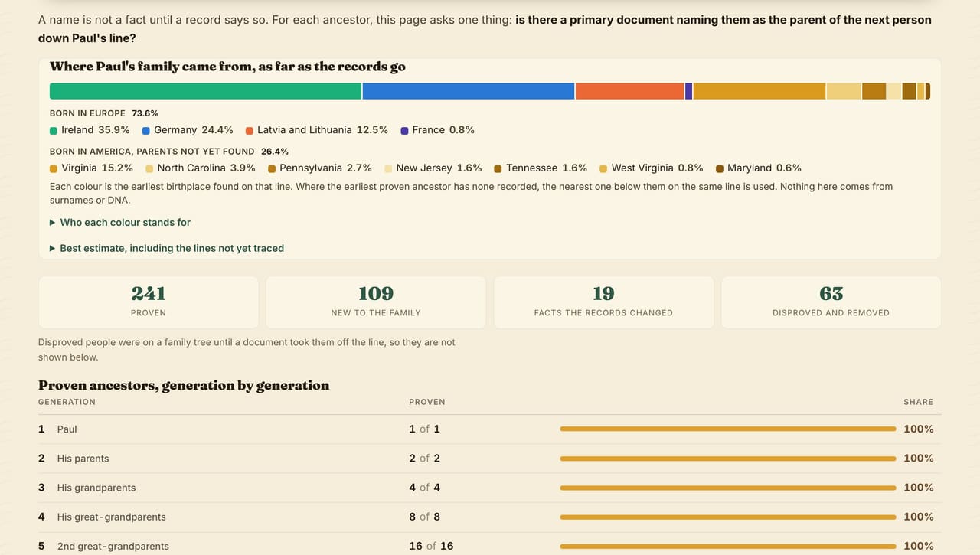Click the '16 of 16' proven count
The width and height of the screenshot is (980, 555).
coord(432,546)
